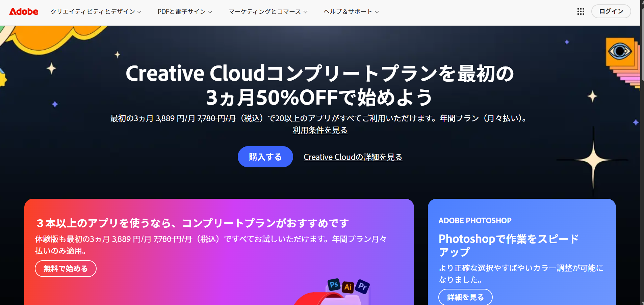Expand PDFと電子サイン dropdown
Viewport: 644px width, 305px height.
coord(185,11)
